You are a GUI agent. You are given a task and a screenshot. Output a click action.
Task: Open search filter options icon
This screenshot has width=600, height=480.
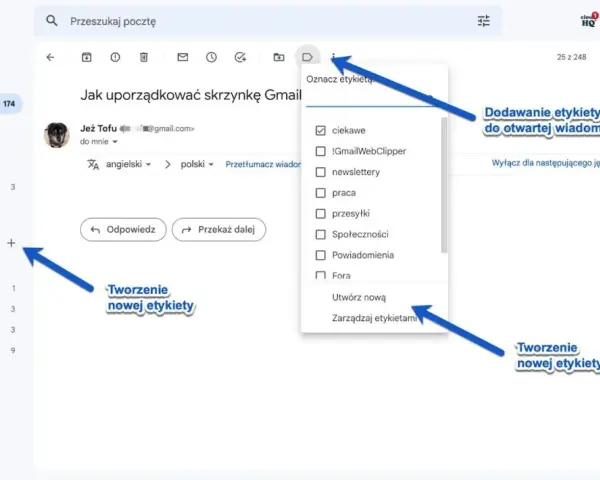point(484,21)
